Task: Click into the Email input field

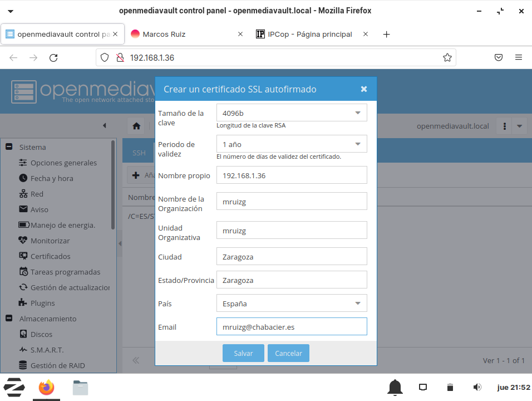Action: pyautogui.click(x=291, y=326)
